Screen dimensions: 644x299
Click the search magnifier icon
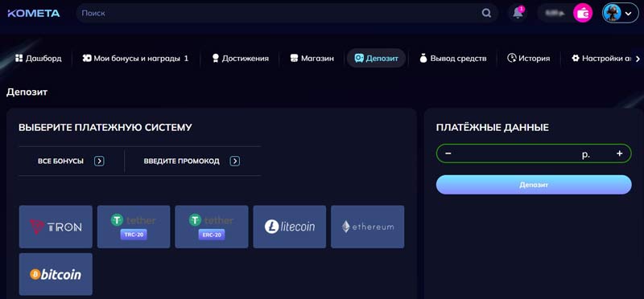click(486, 13)
